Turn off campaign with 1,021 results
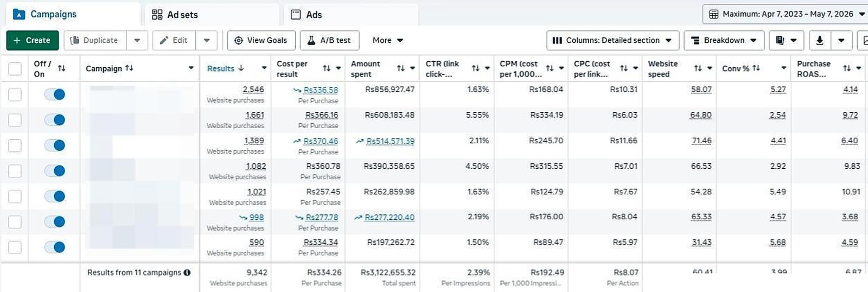The image size is (868, 292). coord(55,196)
